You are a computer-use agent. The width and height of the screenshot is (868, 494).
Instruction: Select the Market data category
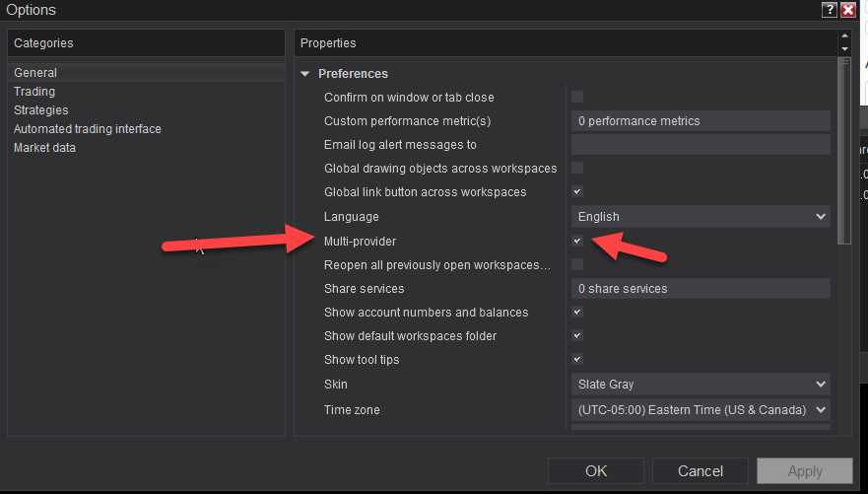44,148
